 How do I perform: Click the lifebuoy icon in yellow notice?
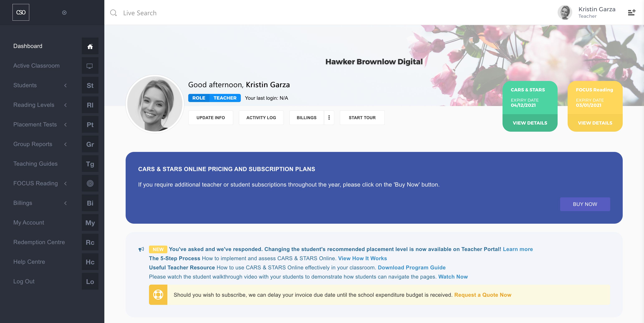coord(158,295)
